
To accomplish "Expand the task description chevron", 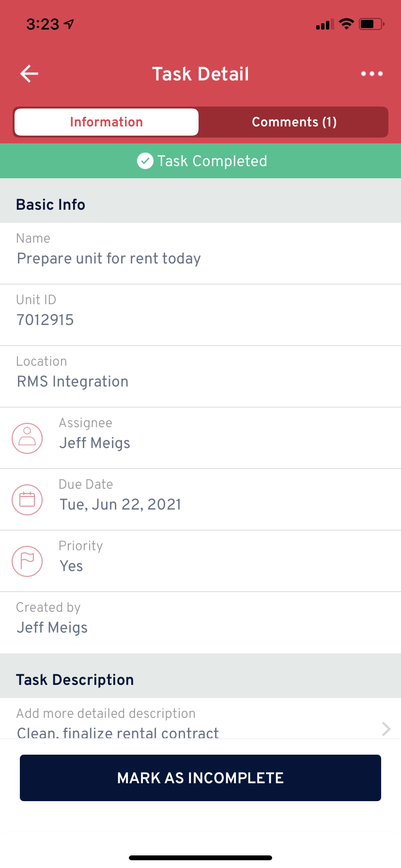I will [386, 728].
